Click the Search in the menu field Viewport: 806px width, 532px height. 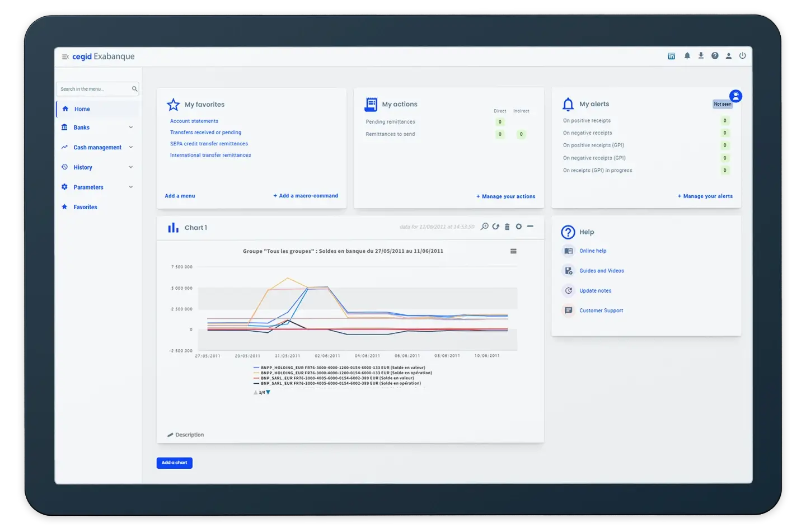tap(94, 89)
